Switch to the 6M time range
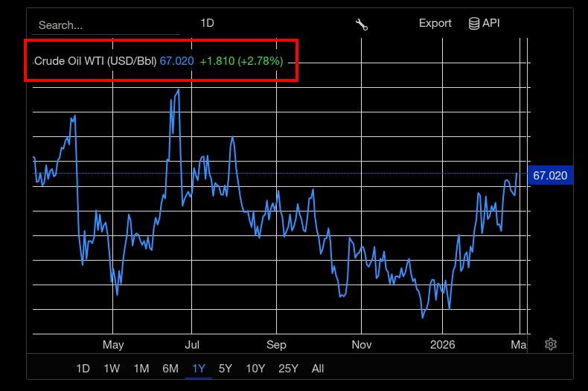Screen dimensions: 588x391 pos(170,369)
